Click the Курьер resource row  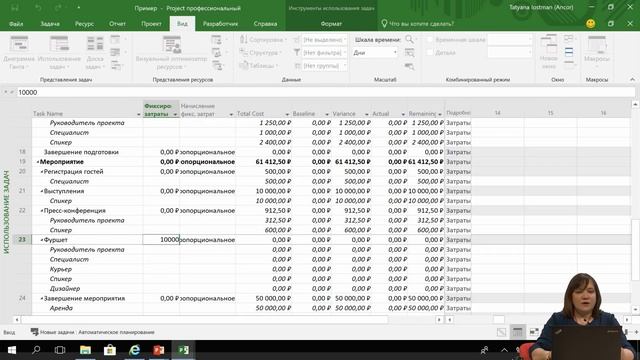[60, 269]
